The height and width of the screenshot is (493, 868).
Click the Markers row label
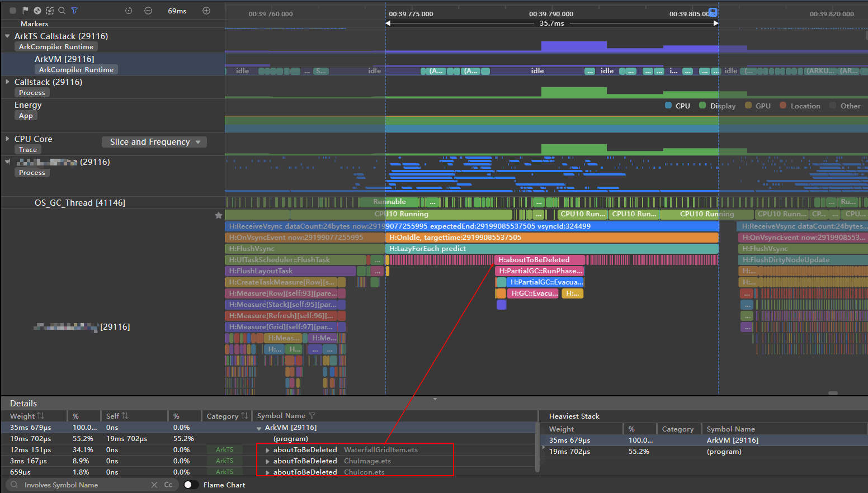coord(35,24)
